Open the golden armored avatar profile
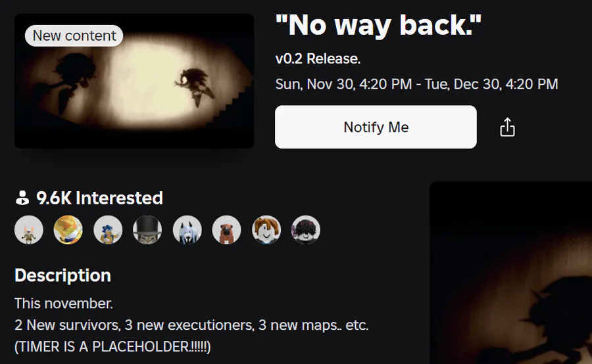 pos(68,230)
